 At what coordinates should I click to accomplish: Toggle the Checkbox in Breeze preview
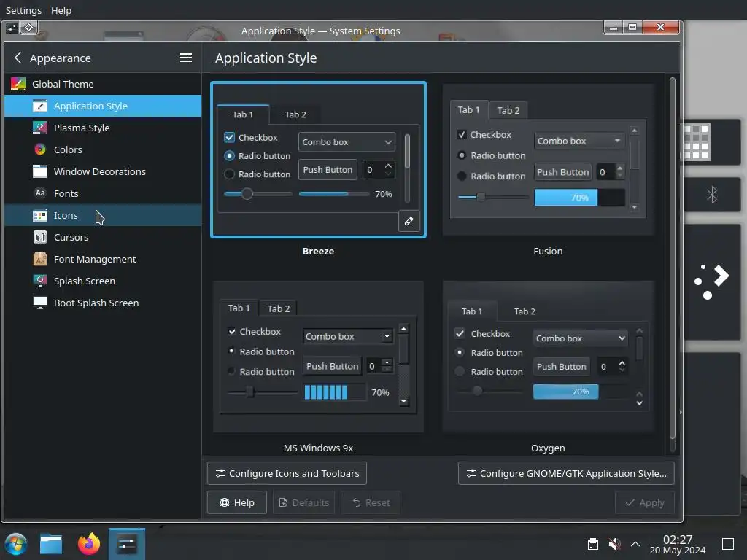229,138
